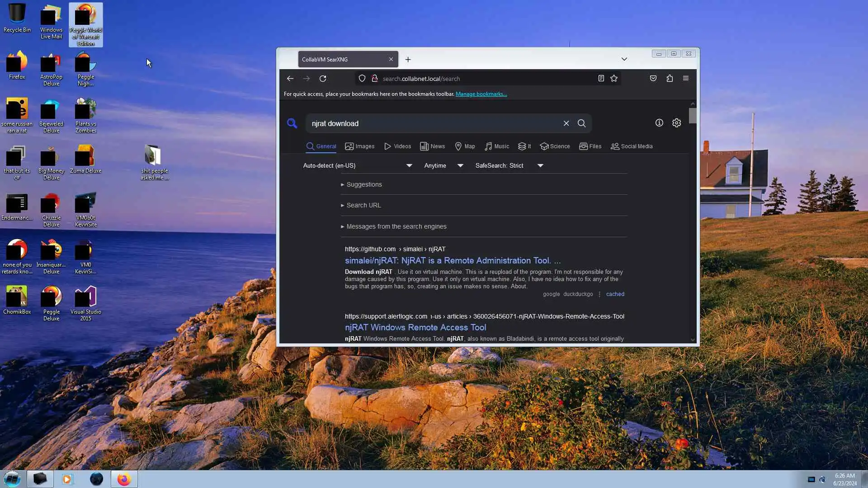
Task: Open njRAT Windows Remote Access Tool result
Action: point(415,328)
